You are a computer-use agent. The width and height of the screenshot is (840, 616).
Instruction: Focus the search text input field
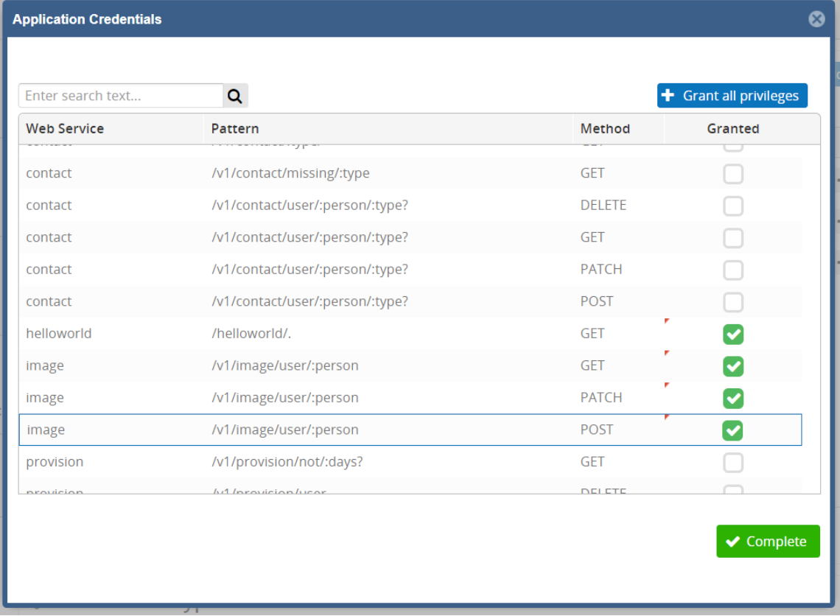pyautogui.click(x=121, y=96)
